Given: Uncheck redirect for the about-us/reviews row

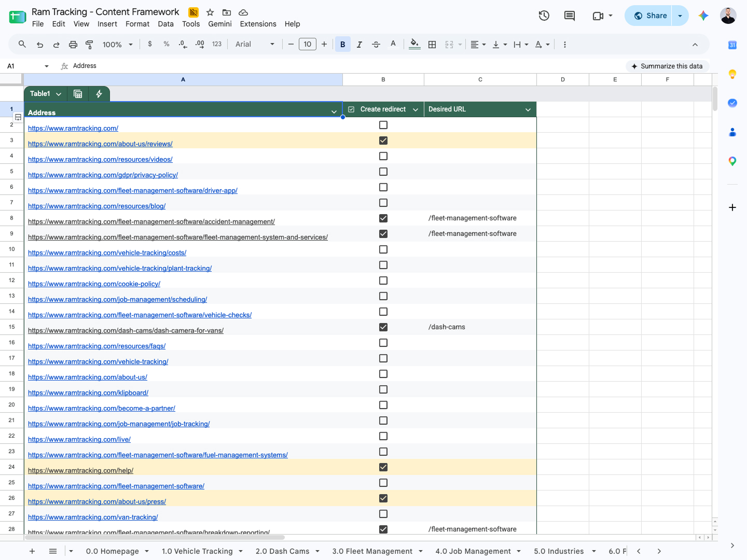Looking at the screenshot, I should coord(383,141).
